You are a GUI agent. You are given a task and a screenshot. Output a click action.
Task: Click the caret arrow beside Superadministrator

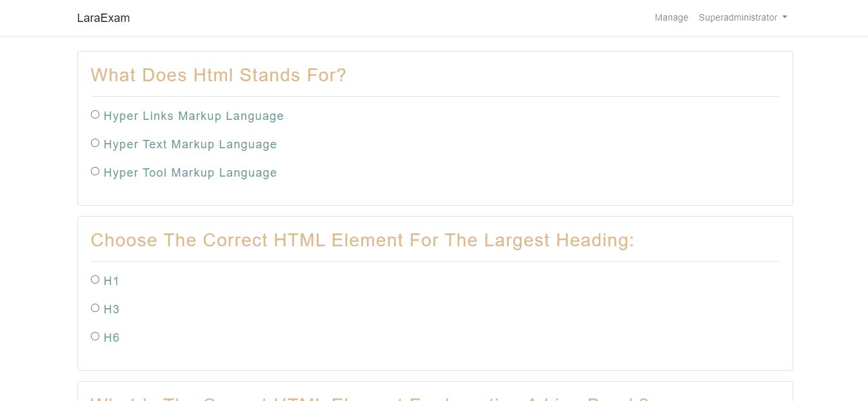point(785,18)
